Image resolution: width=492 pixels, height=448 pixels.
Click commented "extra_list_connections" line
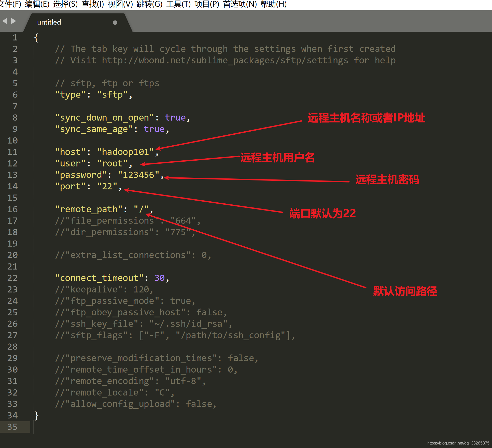coord(133,255)
